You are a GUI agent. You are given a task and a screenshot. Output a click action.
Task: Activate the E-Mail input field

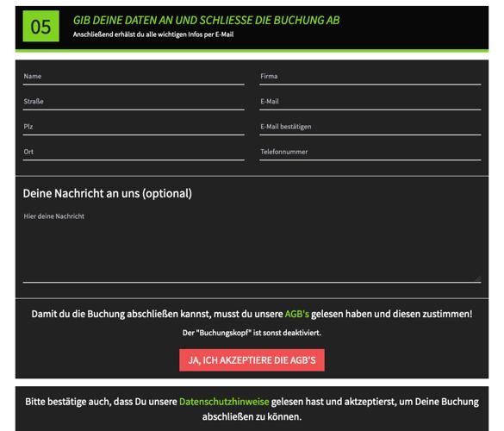370,103
